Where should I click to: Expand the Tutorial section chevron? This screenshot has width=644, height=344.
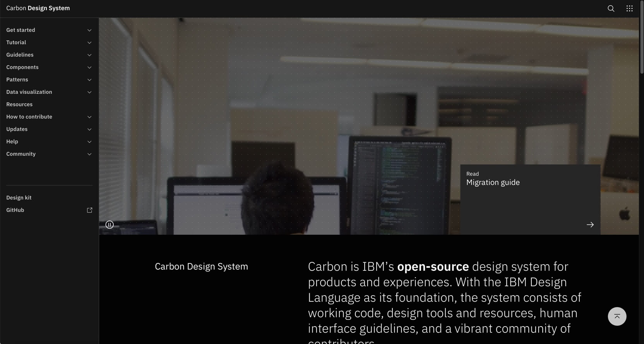[x=89, y=43]
